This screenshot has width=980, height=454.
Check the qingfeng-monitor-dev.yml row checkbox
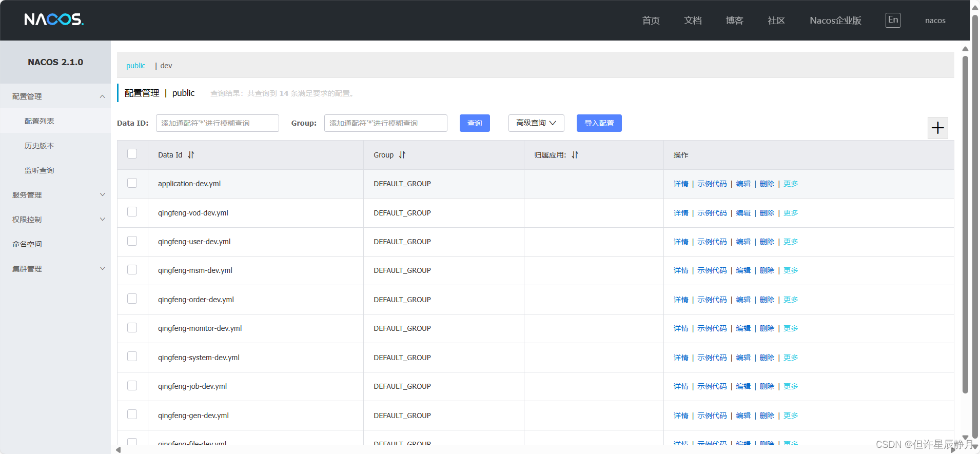pos(132,328)
